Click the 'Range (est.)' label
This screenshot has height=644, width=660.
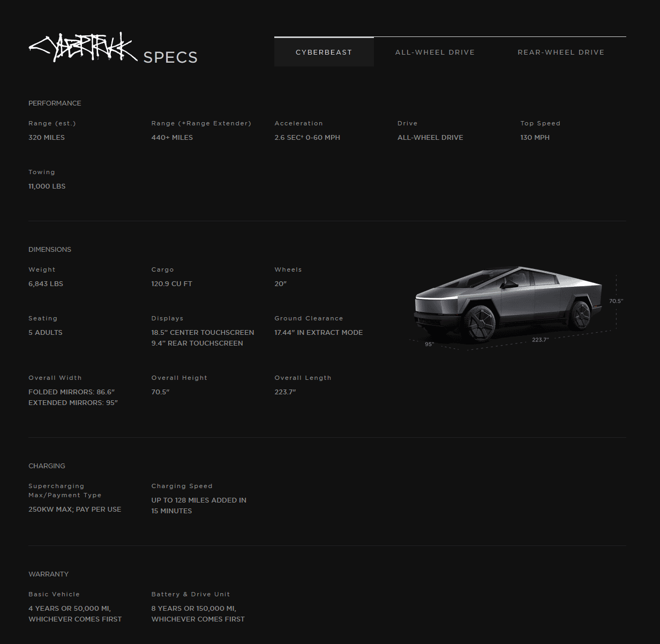click(x=52, y=123)
